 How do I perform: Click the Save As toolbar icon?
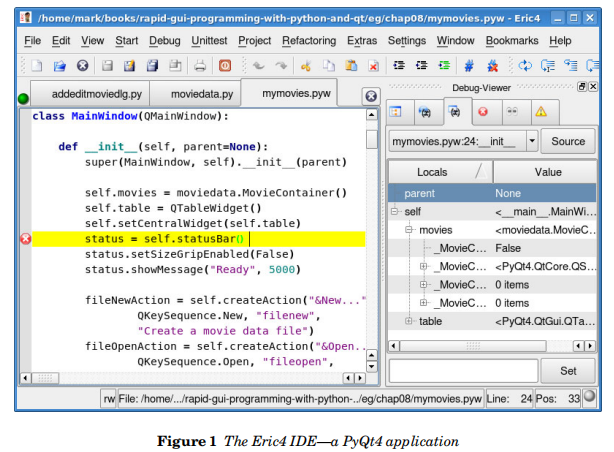[x=129, y=65]
